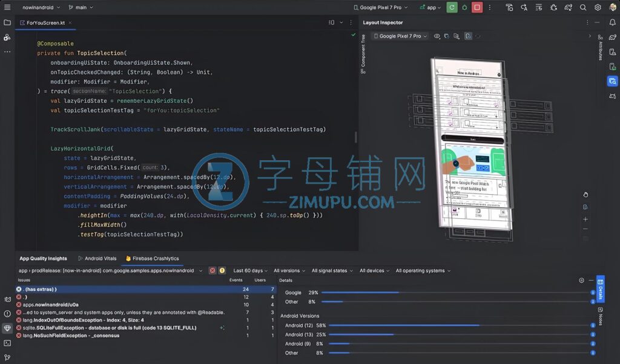Open App Quality Insights diamond icon
The image size is (620, 364).
coord(7,328)
